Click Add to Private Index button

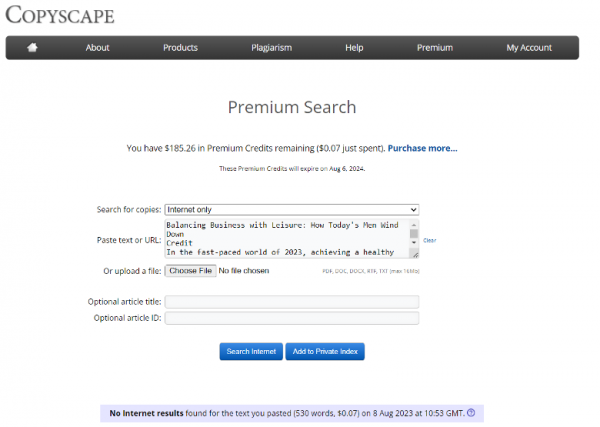(x=325, y=351)
